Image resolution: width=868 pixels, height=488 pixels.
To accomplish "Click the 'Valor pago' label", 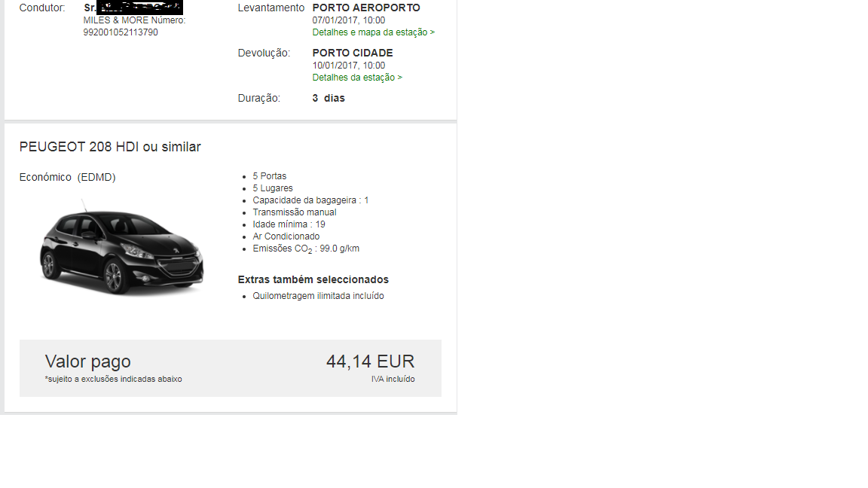I will (87, 361).
